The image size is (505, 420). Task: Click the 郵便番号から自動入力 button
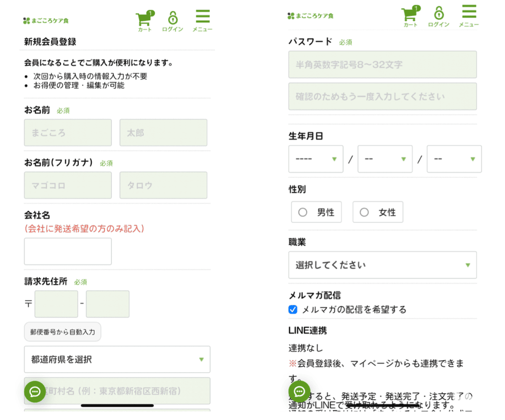(x=62, y=332)
